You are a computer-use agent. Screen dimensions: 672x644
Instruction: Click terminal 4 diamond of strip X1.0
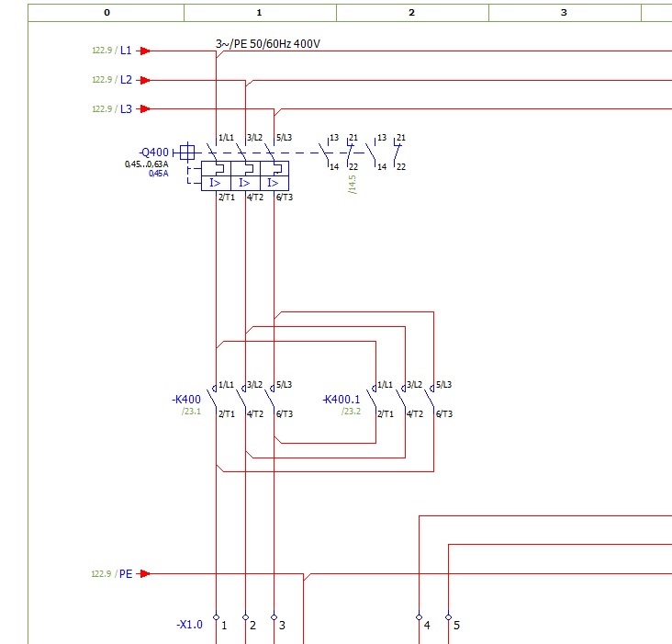point(420,617)
